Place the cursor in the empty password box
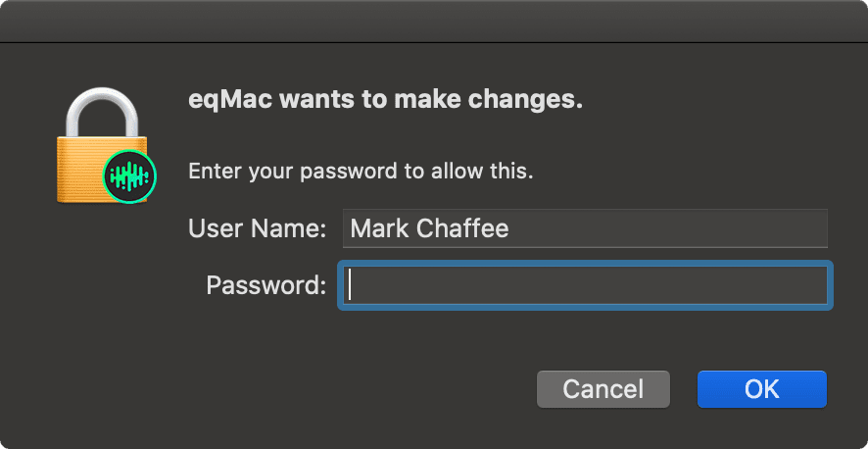 [585, 285]
